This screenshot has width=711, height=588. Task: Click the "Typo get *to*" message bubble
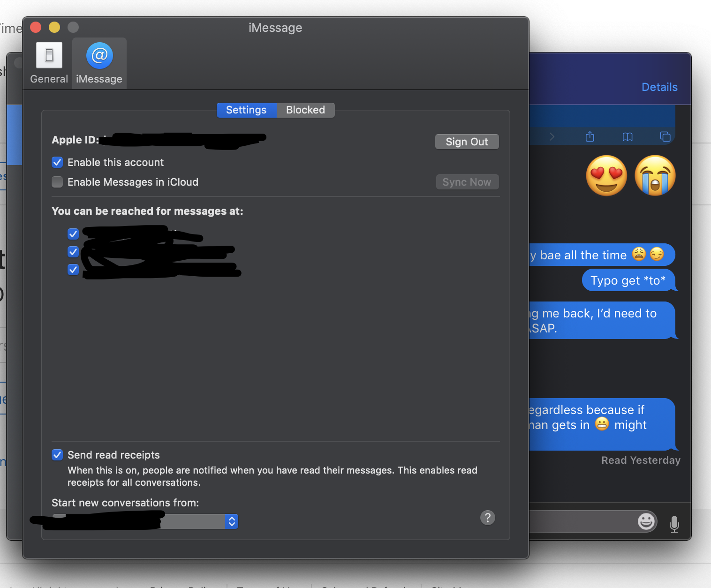click(x=628, y=280)
